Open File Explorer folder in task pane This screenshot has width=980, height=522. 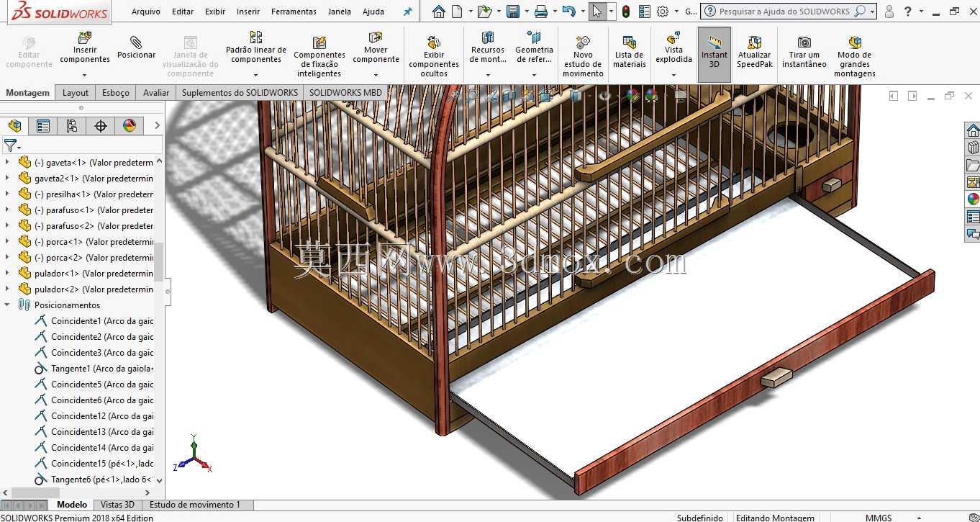[973, 165]
